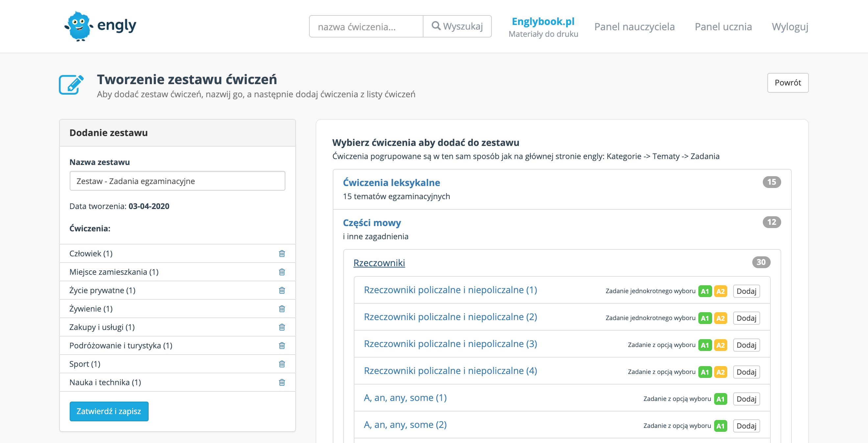Open A, an, any, some (1) link
Viewport: 868px width, 443px height.
[x=405, y=398]
